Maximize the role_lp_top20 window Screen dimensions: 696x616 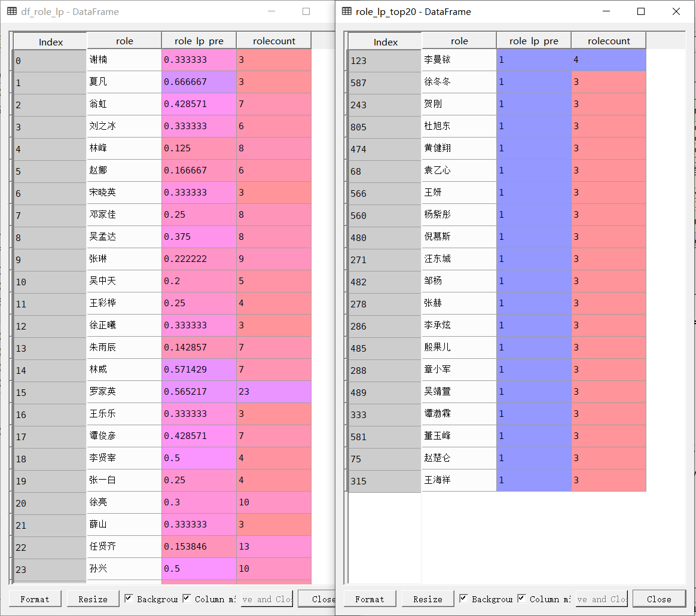coord(641,11)
